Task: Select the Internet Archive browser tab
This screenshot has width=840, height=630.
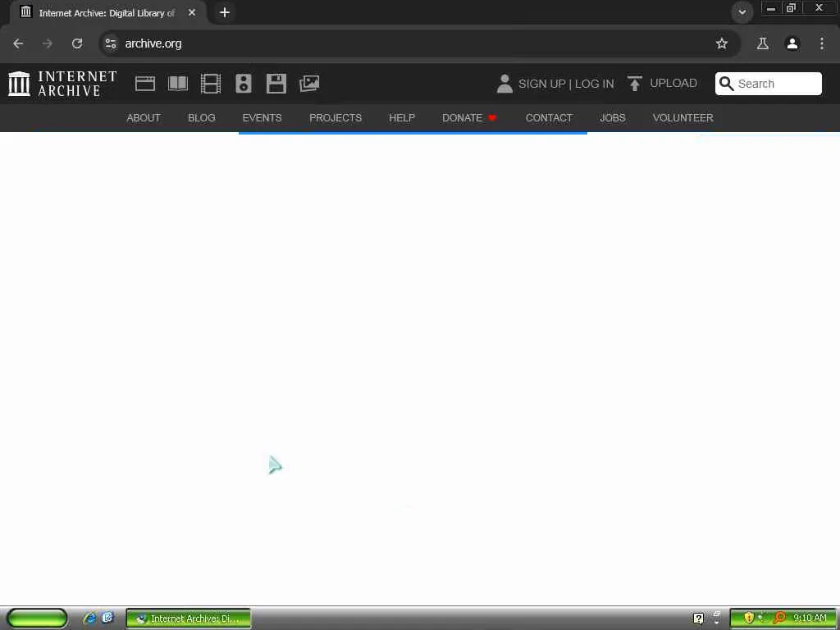Action: pos(107,13)
